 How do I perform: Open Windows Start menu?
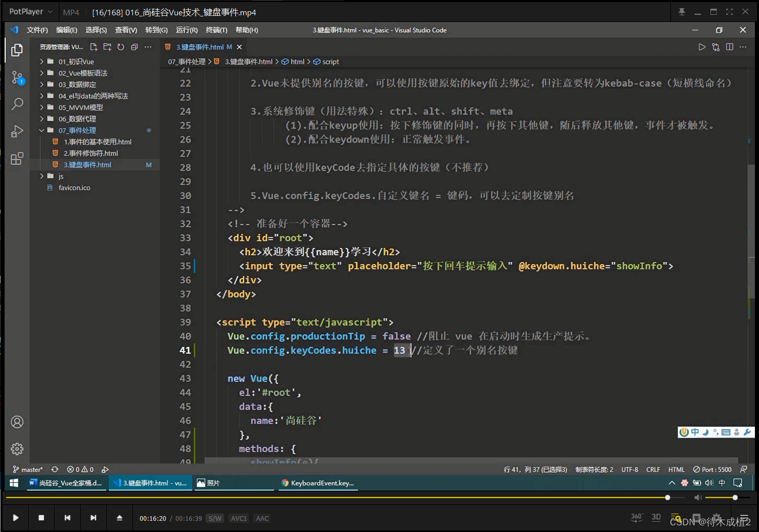pyautogui.click(x=14, y=482)
